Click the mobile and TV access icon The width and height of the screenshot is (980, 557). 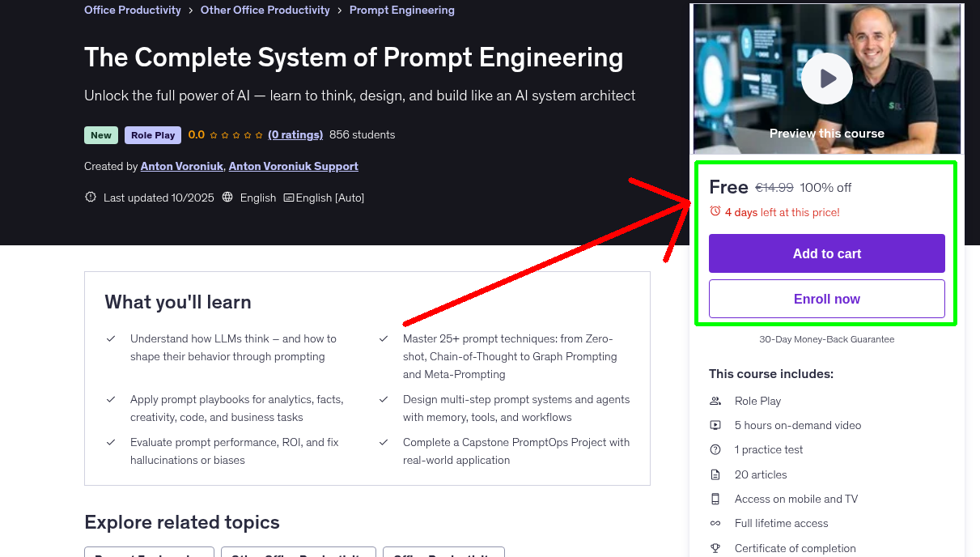pos(715,499)
